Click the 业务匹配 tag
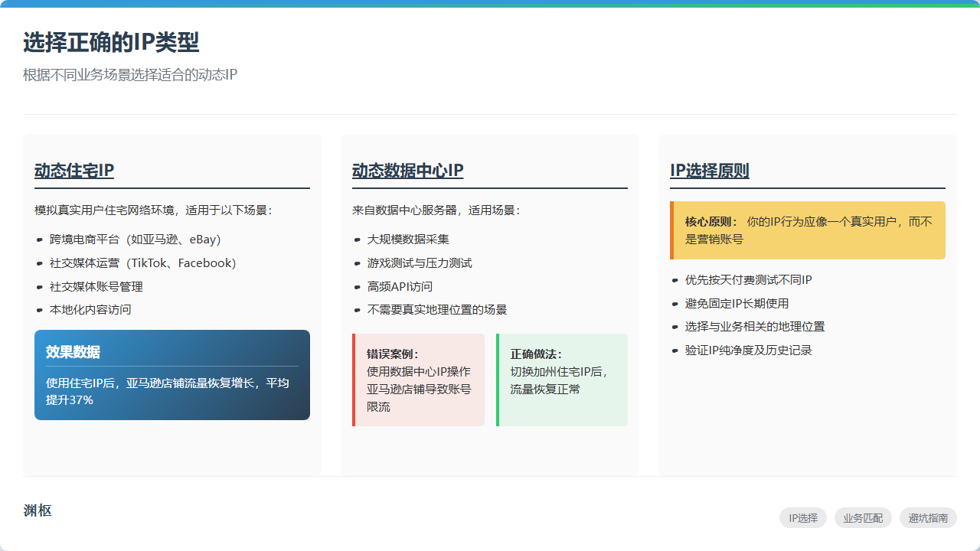This screenshot has width=980, height=551. point(863,518)
